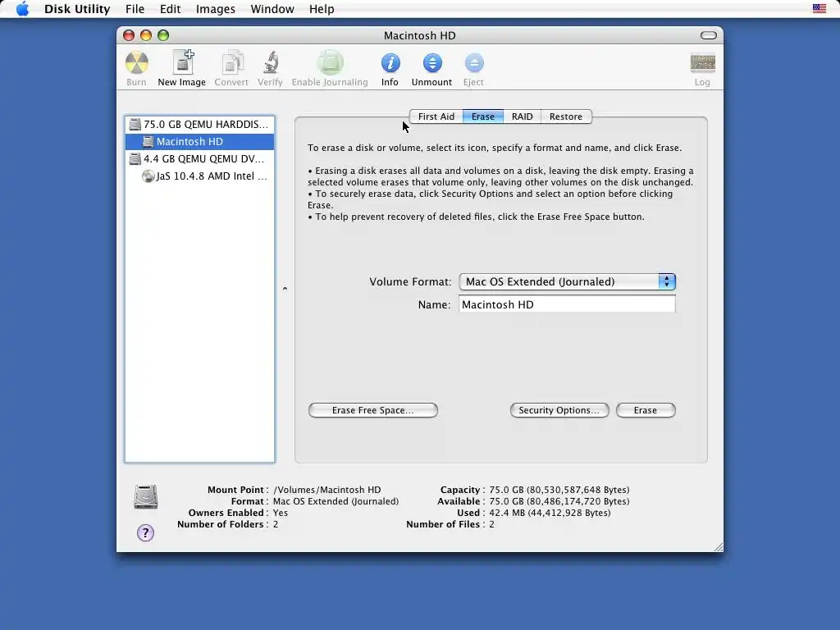Click the window resize grip corner
The width and height of the screenshot is (840, 630).
click(x=718, y=546)
